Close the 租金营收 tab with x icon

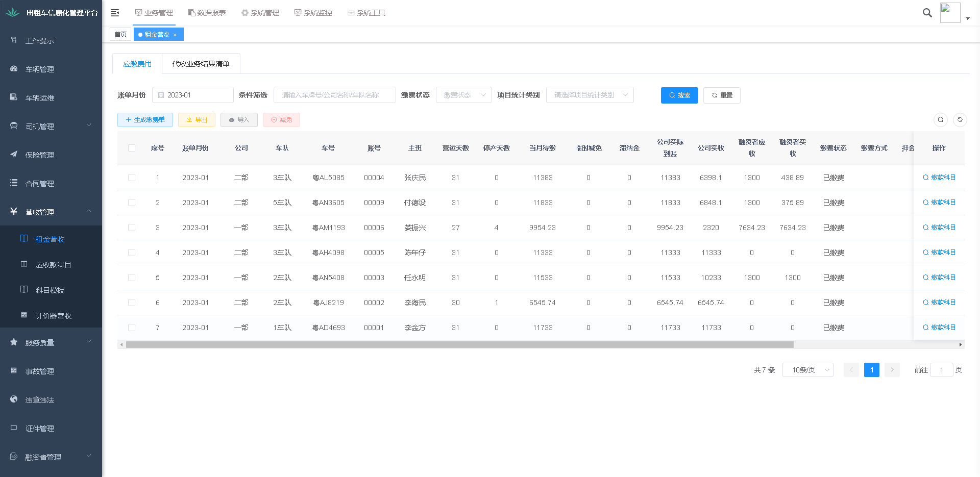[175, 35]
